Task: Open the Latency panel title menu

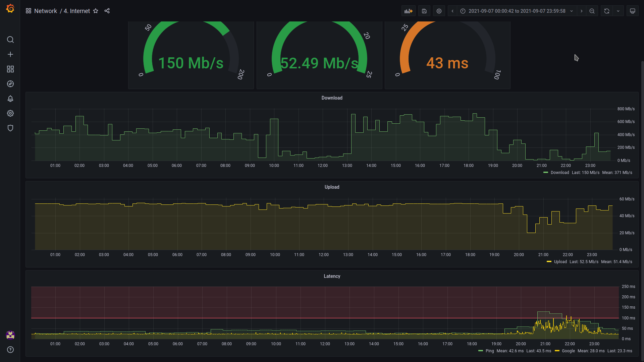Action: coord(332,276)
